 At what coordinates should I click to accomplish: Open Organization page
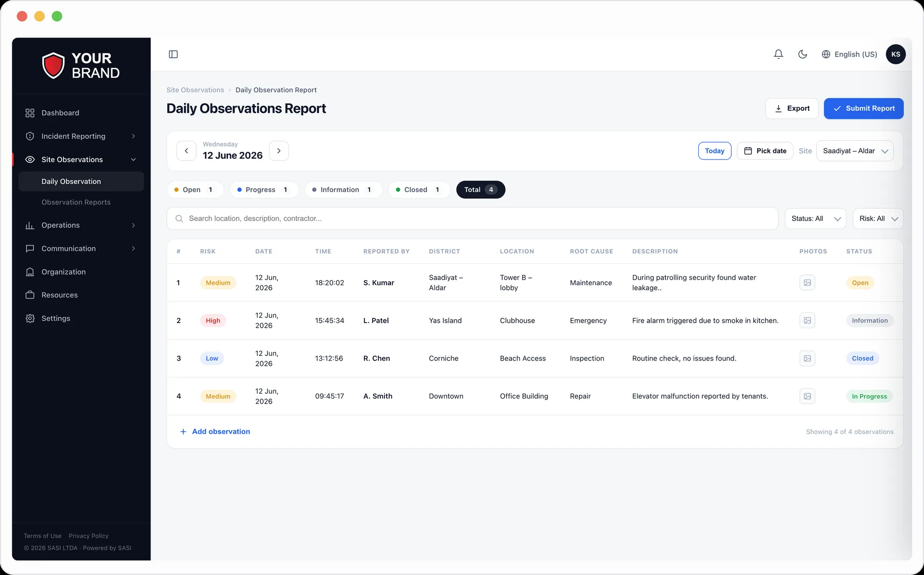pyautogui.click(x=81, y=272)
